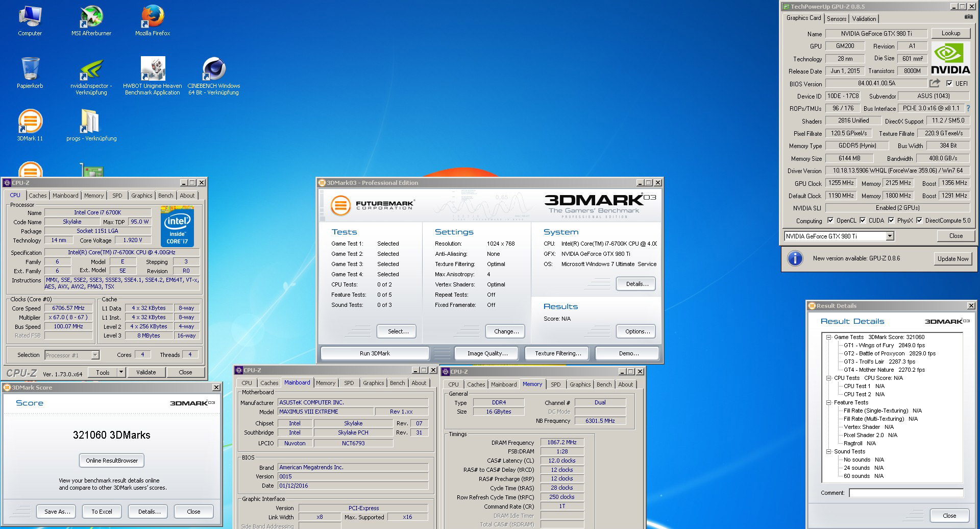Click the To Excel button

click(x=102, y=512)
